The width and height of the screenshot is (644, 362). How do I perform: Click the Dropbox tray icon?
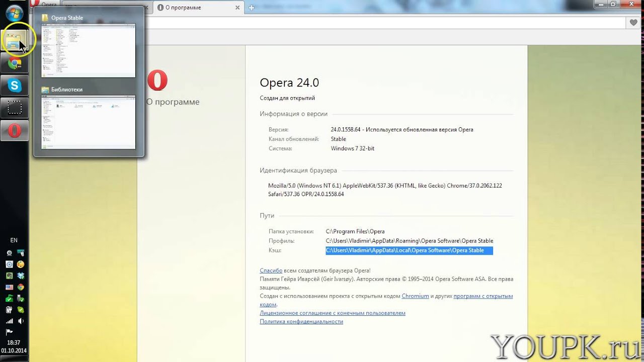(x=21, y=276)
